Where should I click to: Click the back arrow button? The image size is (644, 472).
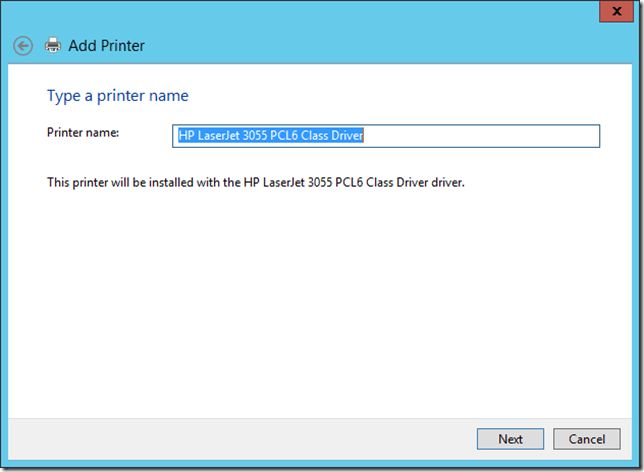pyautogui.click(x=23, y=46)
